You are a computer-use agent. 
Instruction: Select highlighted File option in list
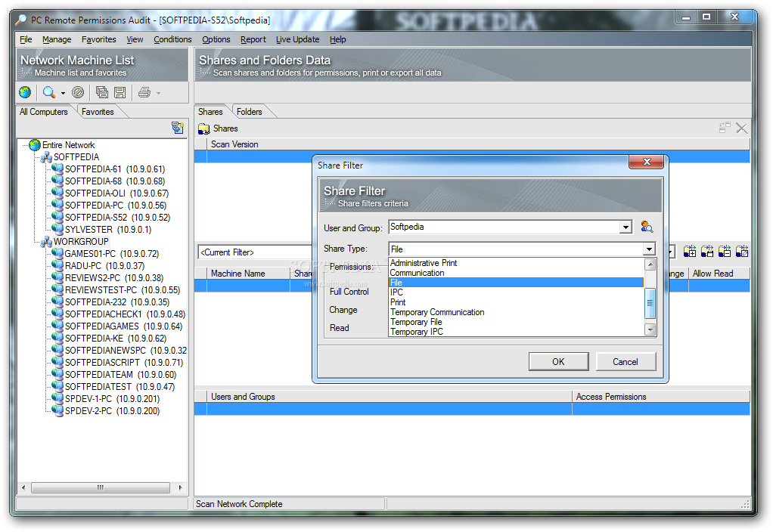point(516,283)
